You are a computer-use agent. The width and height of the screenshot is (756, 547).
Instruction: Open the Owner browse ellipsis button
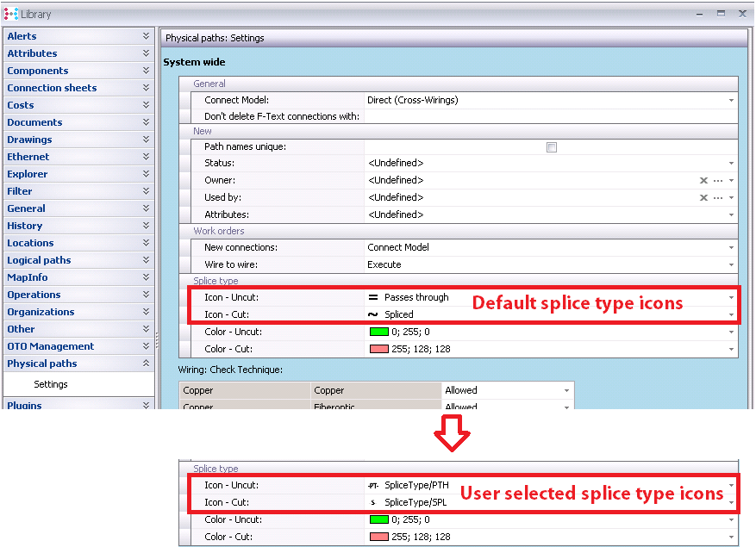(x=718, y=181)
